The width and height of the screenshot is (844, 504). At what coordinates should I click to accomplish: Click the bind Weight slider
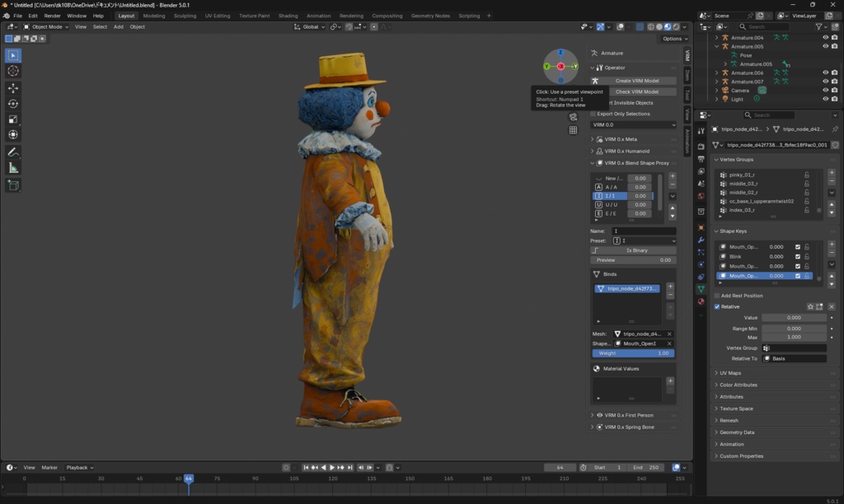pos(633,353)
